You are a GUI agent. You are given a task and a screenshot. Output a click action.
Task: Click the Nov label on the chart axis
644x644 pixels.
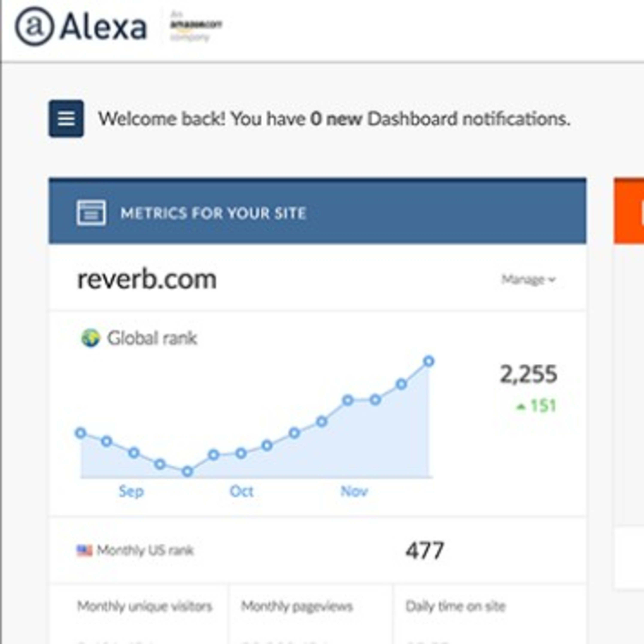354,491
